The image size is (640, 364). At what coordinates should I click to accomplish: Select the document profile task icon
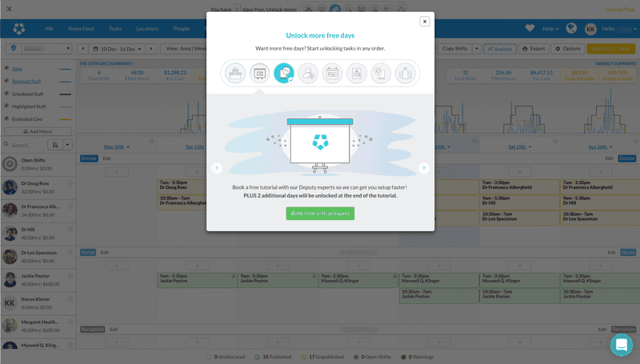357,74
